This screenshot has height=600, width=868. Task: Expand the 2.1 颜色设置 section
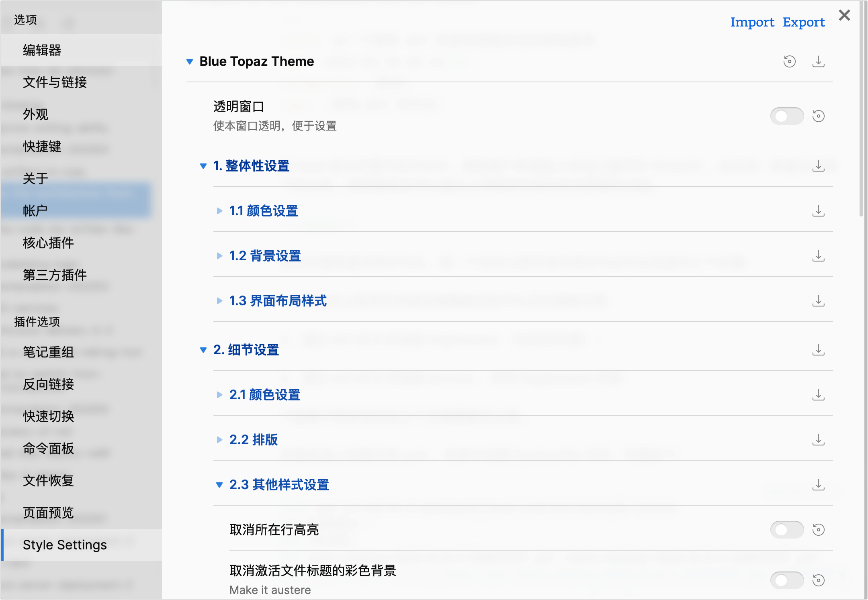[x=264, y=395]
